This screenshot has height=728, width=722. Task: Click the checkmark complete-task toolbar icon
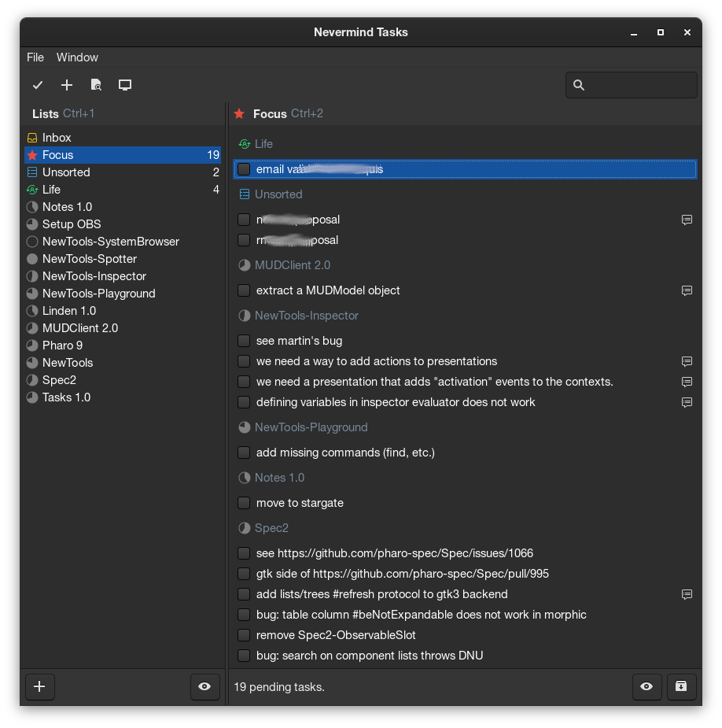38,85
